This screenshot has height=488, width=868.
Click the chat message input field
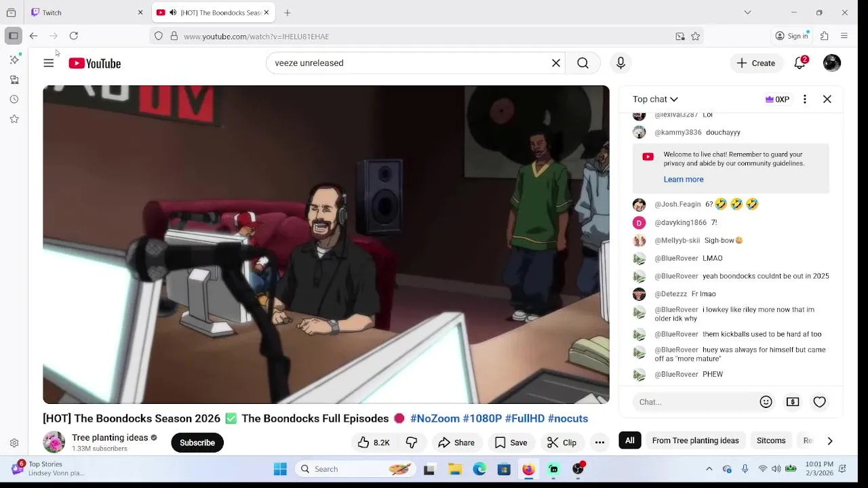pyautogui.click(x=695, y=402)
